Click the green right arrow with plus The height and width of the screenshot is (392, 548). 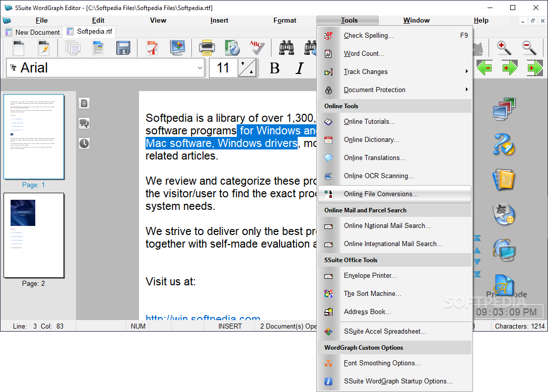point(510,68)
